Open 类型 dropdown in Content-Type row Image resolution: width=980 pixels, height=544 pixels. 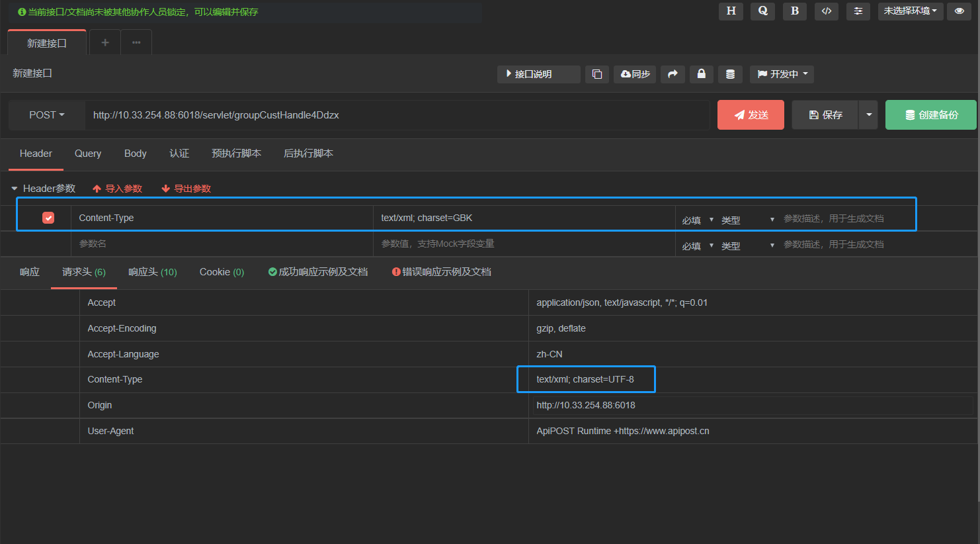(x=747, y=220)
